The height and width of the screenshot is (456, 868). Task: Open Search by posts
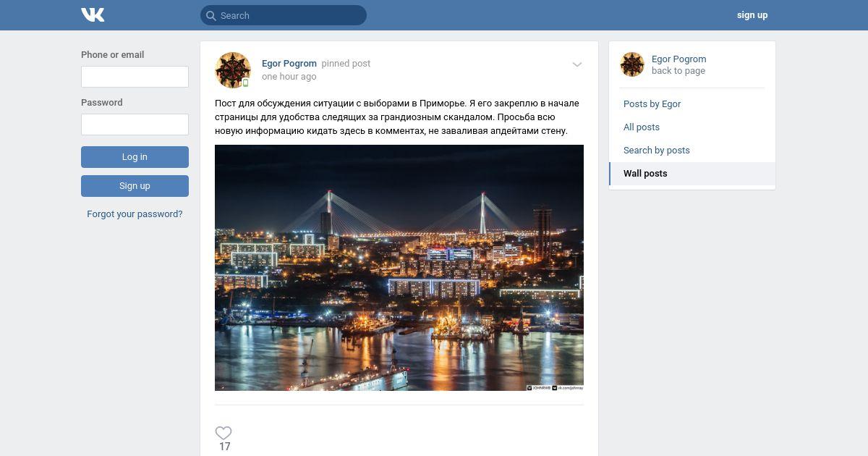[657, 150]
